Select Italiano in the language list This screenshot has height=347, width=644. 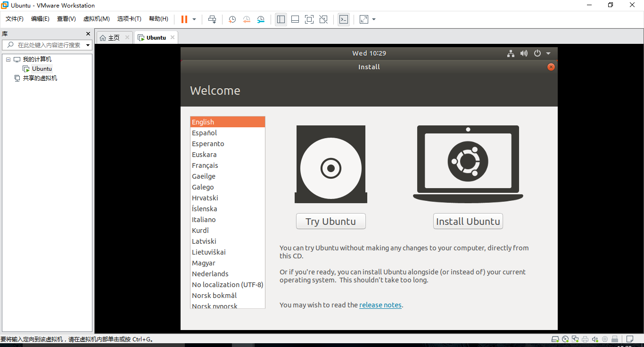[228, 220]
